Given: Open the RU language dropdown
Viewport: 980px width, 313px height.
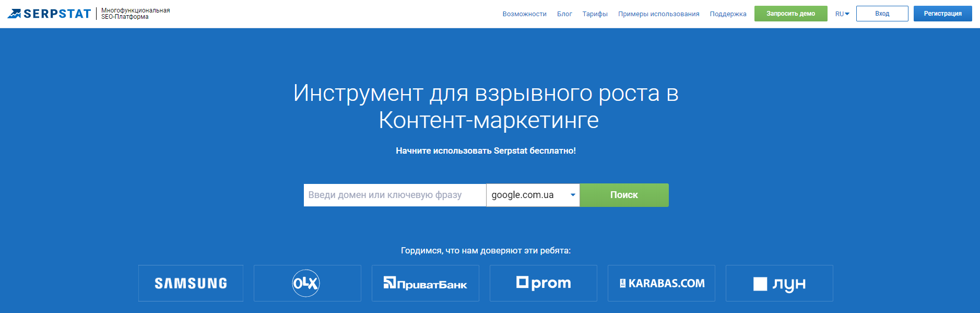Looking at the screenshot, I should 842,14.
